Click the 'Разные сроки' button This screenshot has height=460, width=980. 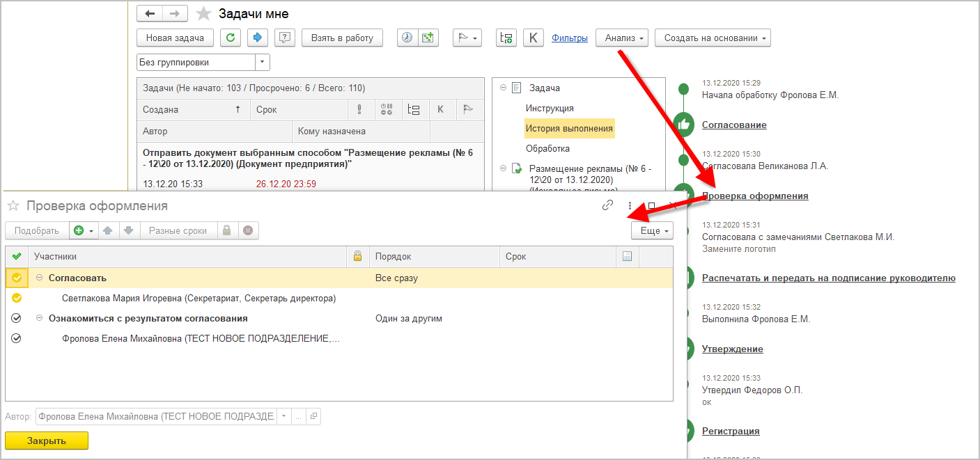tap(179, 230)
